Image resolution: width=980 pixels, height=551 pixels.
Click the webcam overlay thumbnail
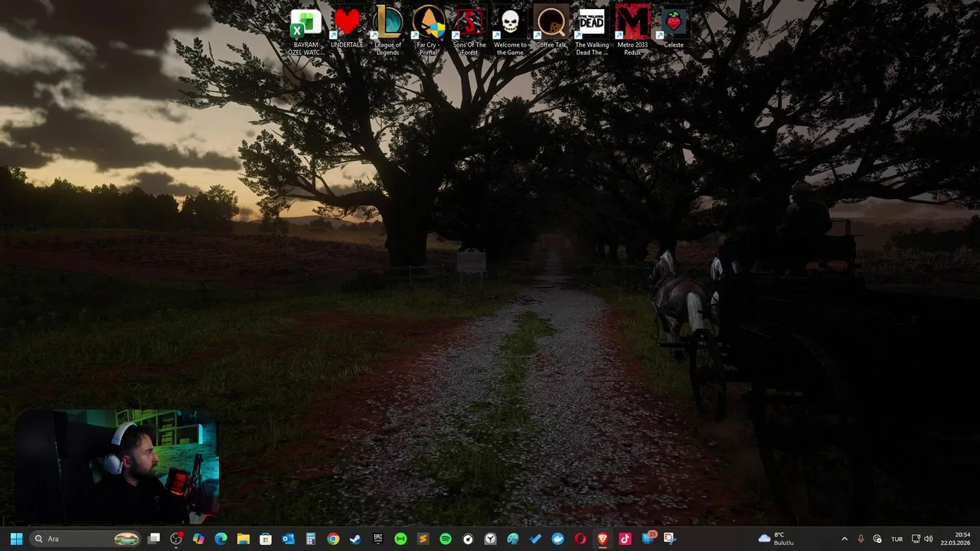(x=116, y=467)
